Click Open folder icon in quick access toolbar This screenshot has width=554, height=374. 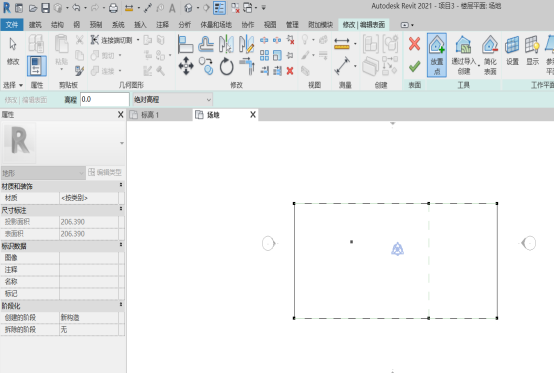tap(33, 8)
